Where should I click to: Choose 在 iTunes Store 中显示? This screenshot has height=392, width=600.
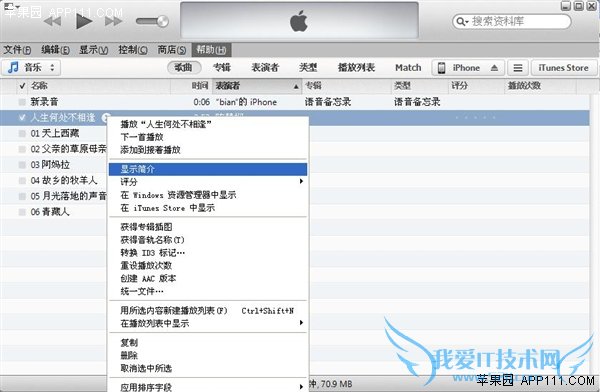(x=209, y=208)
